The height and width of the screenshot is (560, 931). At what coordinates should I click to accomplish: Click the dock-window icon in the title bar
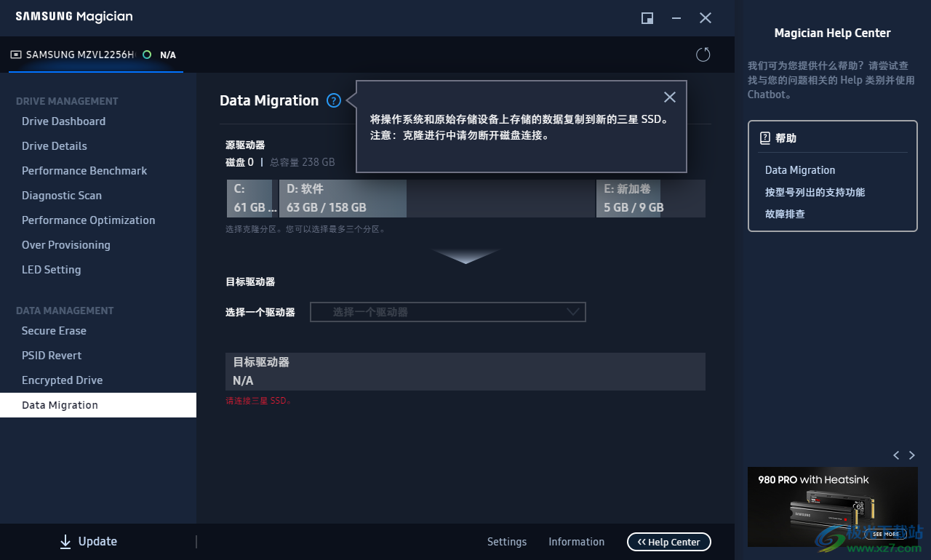coord(647,18)
